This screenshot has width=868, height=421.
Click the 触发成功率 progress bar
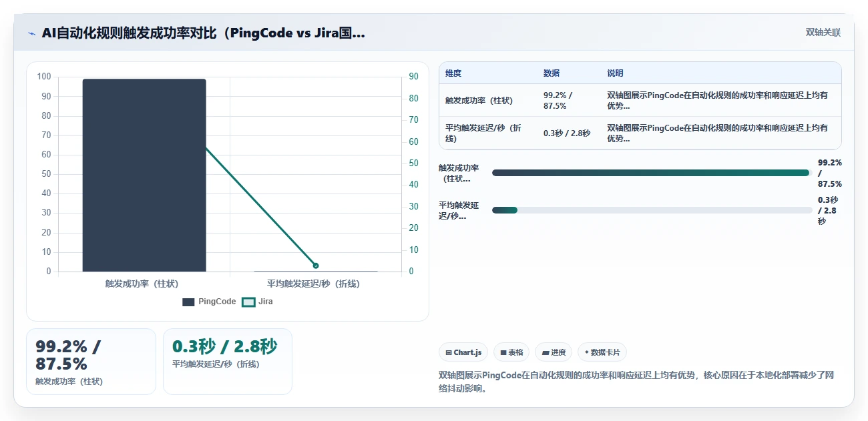(x=652, y=173)
